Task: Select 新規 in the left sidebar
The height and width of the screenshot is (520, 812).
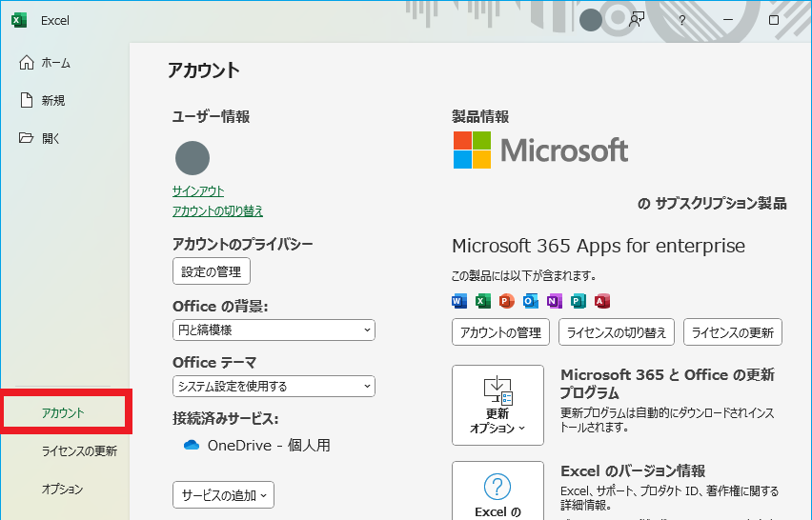Action: (x=52, y=100)
